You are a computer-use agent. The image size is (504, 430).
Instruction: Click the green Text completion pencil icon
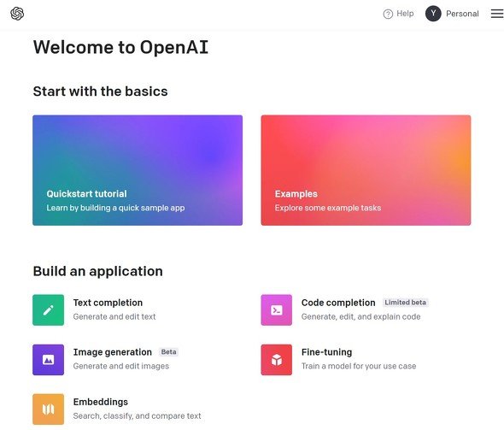coord(48,310)
